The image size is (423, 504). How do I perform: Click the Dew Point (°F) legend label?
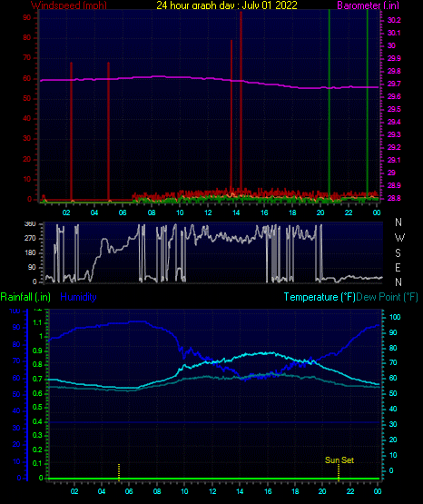click(388, 297)
